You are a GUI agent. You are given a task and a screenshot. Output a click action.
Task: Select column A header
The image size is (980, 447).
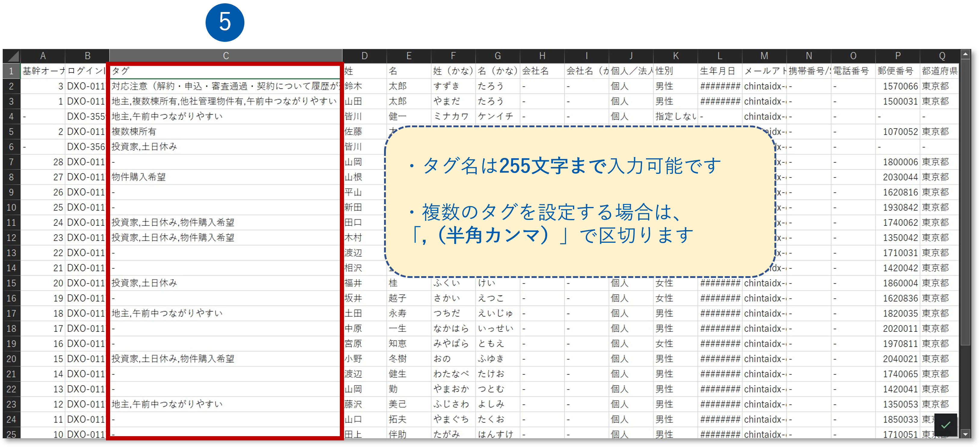(x=43, y=56)
